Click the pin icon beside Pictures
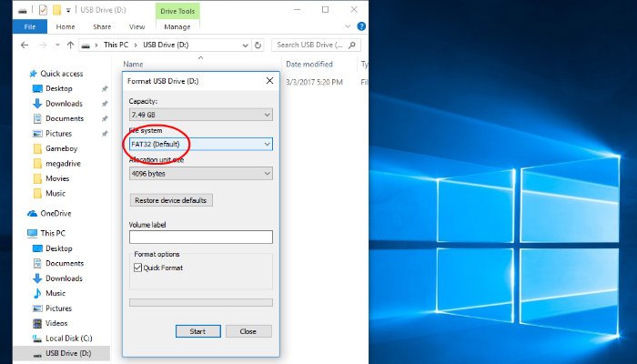This screenshot has height=364, width=637. tap(105, 134)
